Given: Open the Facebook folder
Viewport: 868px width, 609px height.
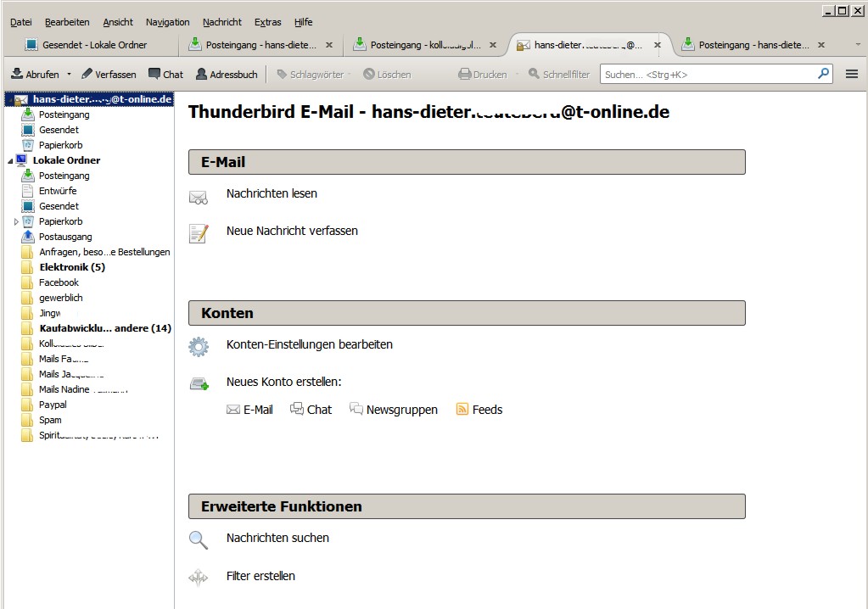Looking at the screenshot, I should [59, 282].
